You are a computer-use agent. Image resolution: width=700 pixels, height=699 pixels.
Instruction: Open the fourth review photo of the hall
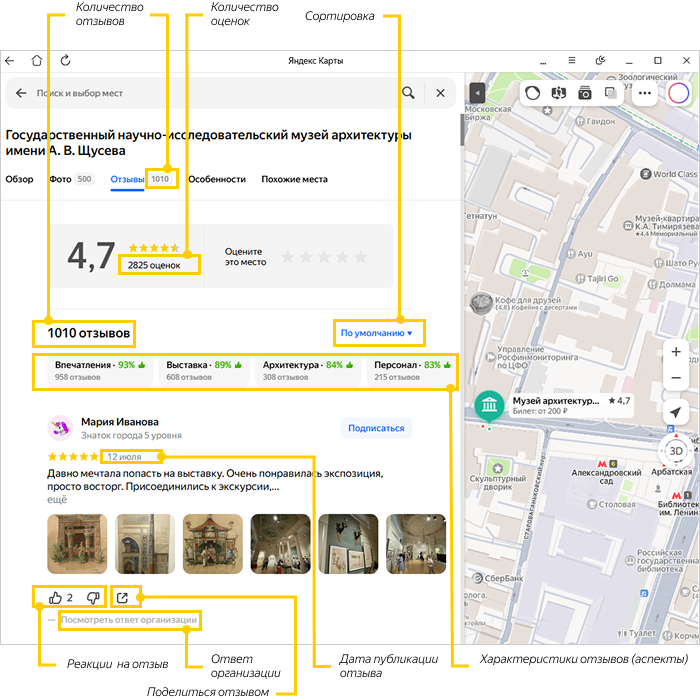280,544
